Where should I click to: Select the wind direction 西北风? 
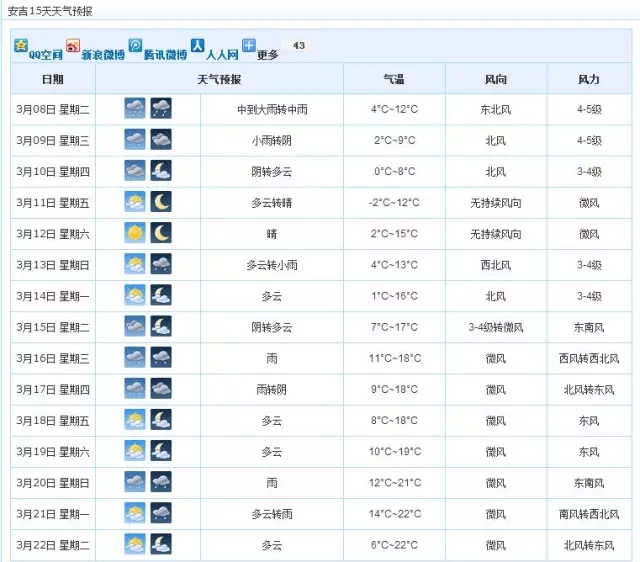496,265
